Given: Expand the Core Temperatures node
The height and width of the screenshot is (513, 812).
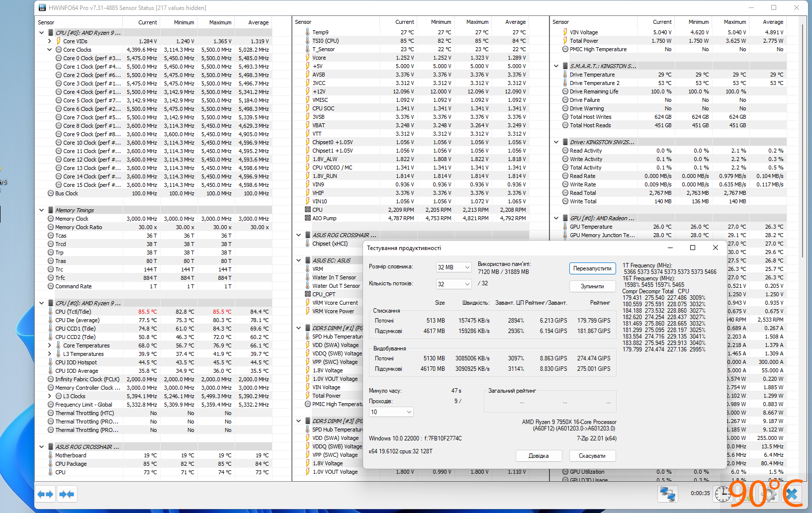Looking at the screenshot, I should 49,345.
